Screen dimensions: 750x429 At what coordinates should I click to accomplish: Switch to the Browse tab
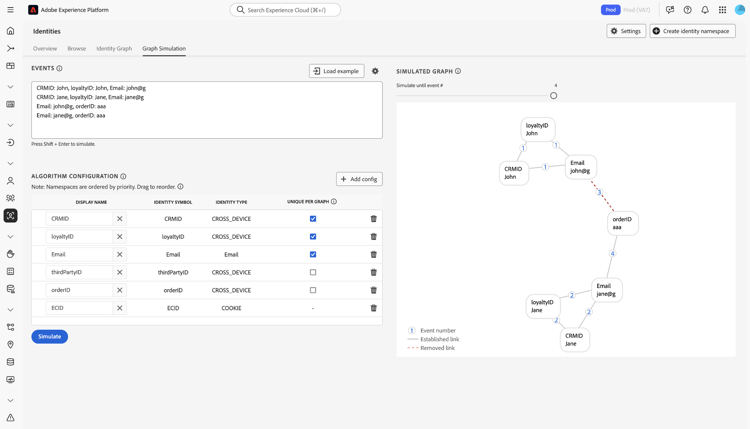[77, 48]
